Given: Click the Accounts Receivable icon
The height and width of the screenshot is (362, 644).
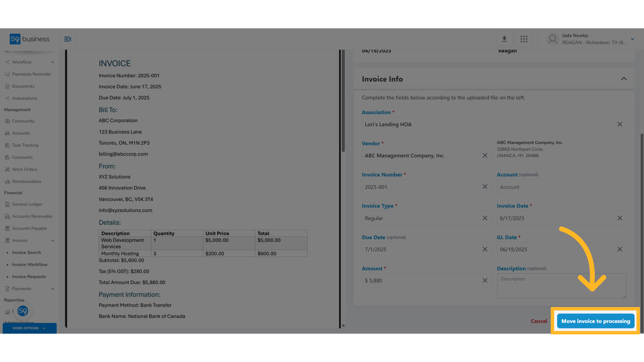Looking at the screenshot, I should (x=7, y=216).
